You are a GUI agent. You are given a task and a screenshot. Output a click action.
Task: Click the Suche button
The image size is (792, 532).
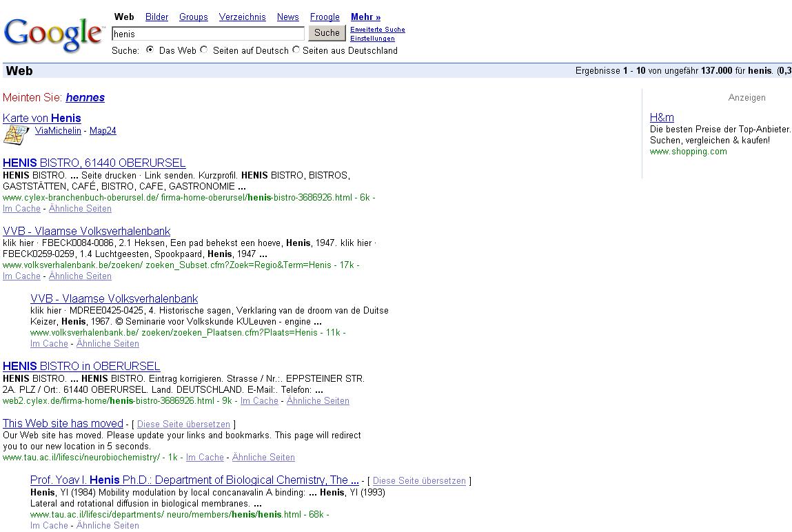click(327, 33)
